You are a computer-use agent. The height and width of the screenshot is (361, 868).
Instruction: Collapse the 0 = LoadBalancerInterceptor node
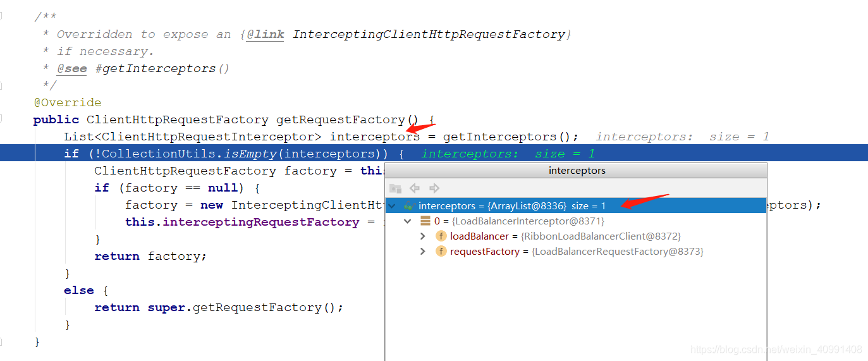(x=408, y=221)
